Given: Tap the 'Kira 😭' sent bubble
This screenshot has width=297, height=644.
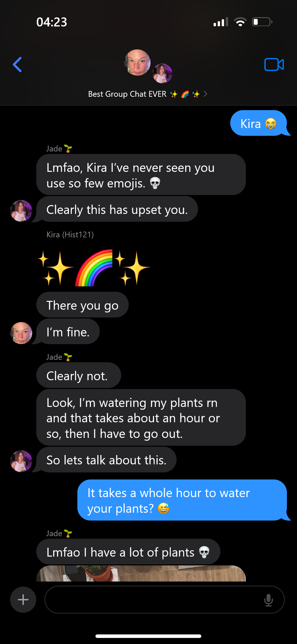Looking at the screenshot, I should tap(258, 123).
